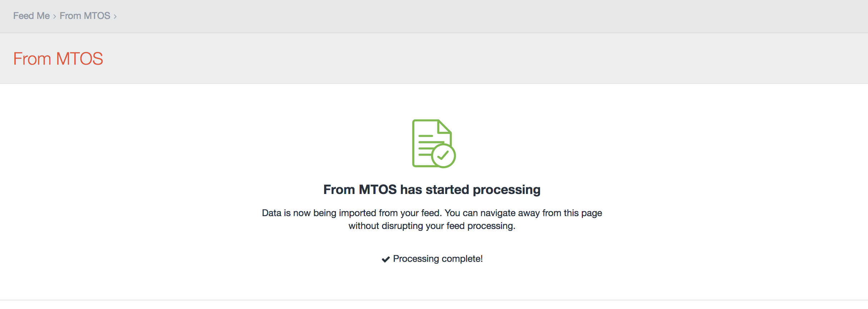Viewport: 868px width, 309px height.
Task: Click "MTOS" in the bold heading
Action: (377, 189)
